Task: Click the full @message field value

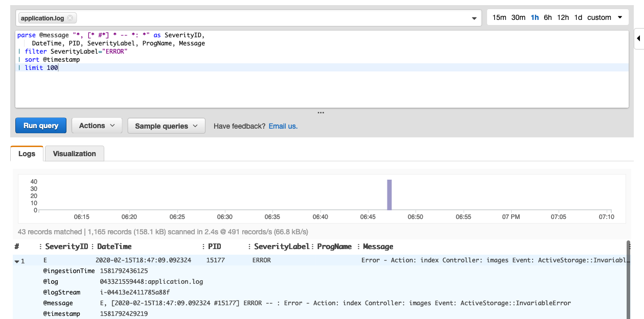Action: [335, 303]
